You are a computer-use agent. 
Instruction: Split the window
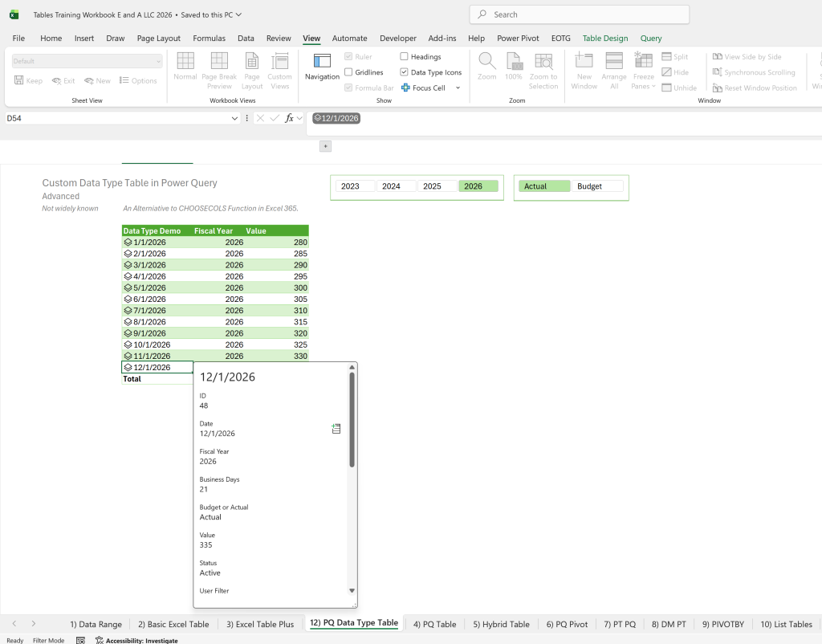(674, 57)
